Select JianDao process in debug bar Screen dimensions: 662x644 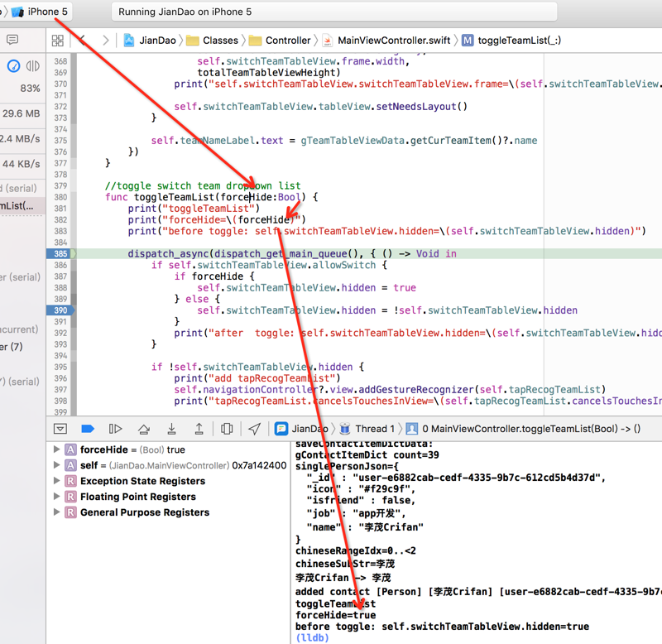[x=309, y=429]
